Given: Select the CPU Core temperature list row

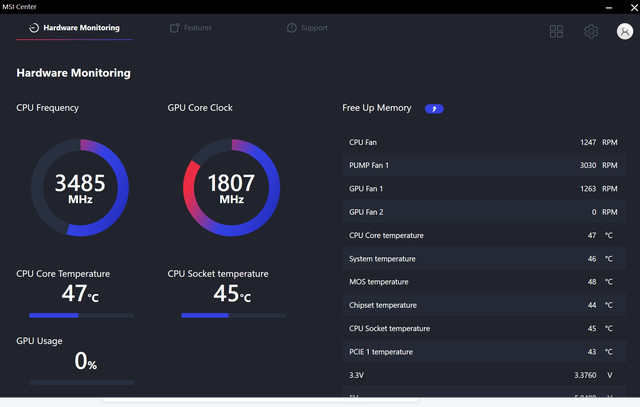Looking at the screenshot, I should tap(484, 235).
